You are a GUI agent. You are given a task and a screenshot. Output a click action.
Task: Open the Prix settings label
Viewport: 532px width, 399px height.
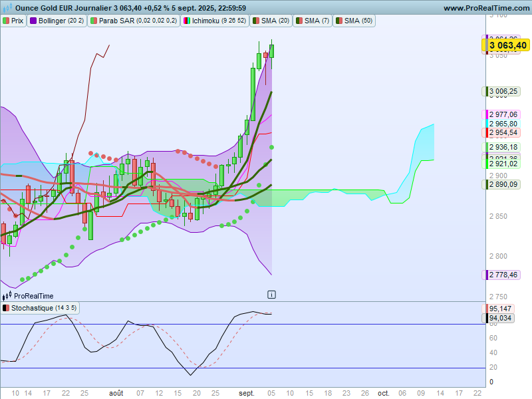[x=17, y=21]
